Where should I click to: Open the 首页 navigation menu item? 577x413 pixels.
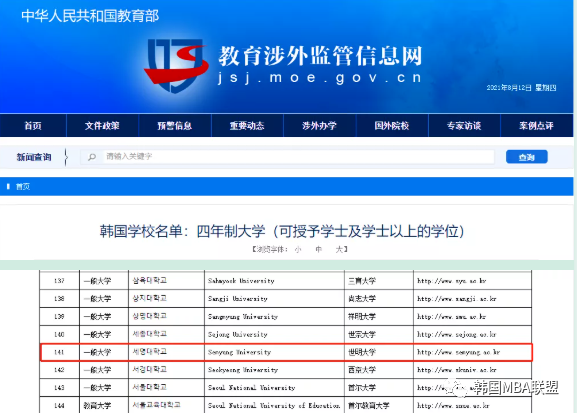click(x=33, y=126)
